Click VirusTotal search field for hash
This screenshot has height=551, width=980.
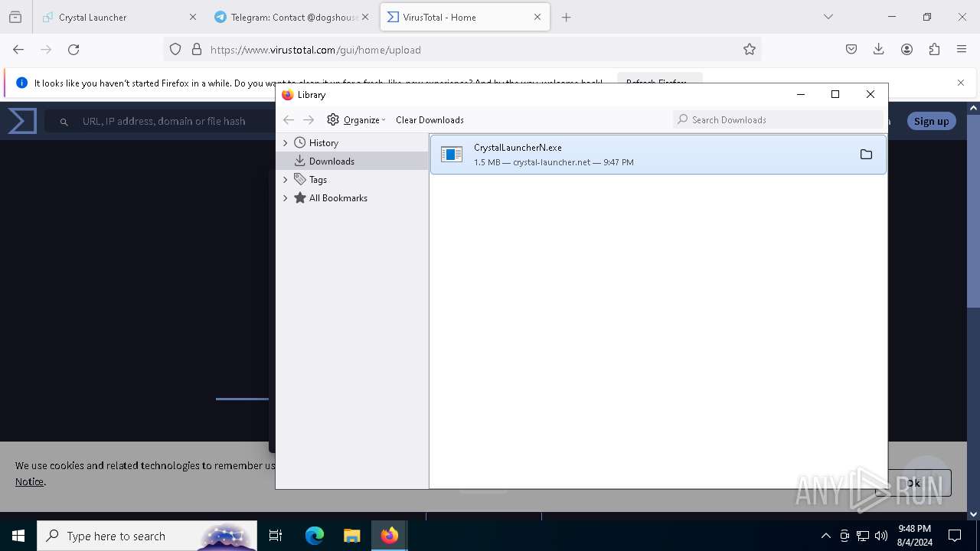coord(164,121)
